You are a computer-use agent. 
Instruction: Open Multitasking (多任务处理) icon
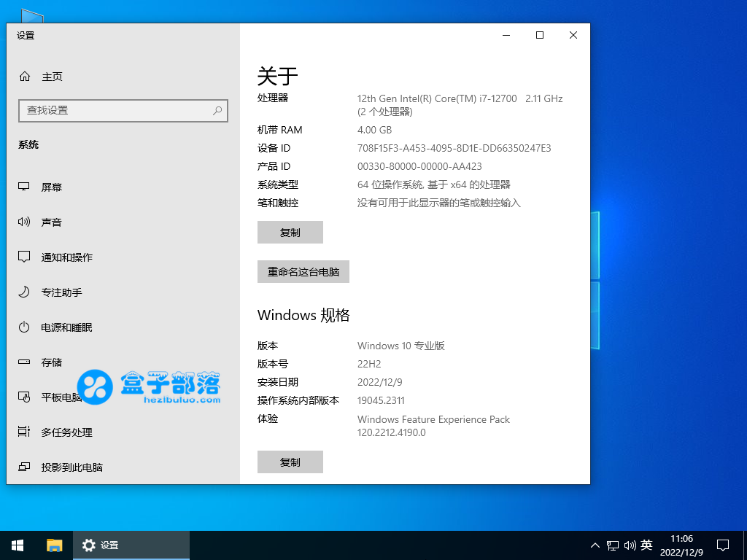click(24, 432)
